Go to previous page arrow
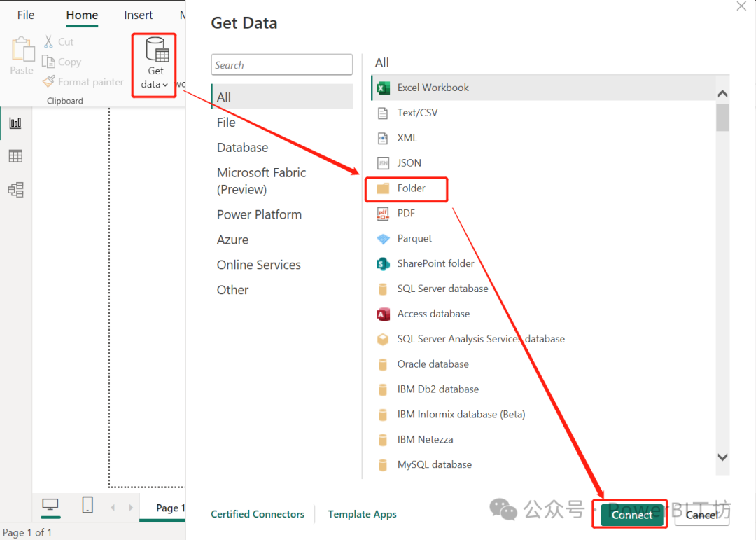The image size is (756, 540). [x=113, y=507]
